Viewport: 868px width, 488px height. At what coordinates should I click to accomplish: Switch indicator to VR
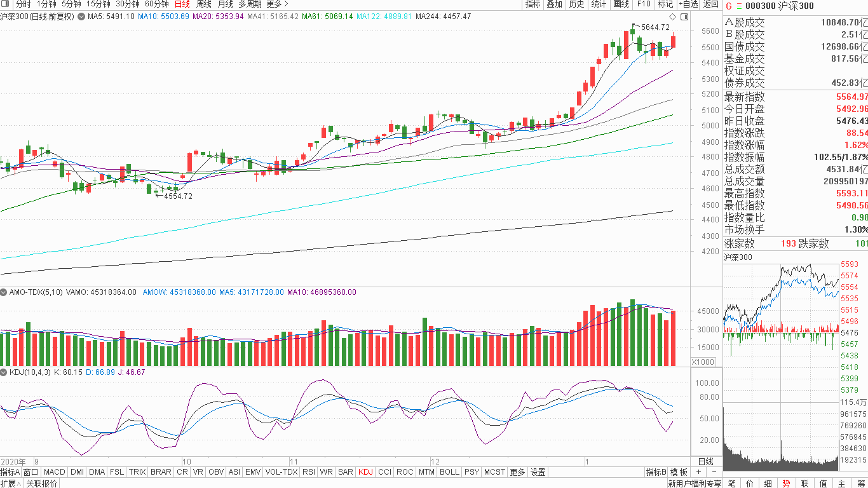pos(198,472)
